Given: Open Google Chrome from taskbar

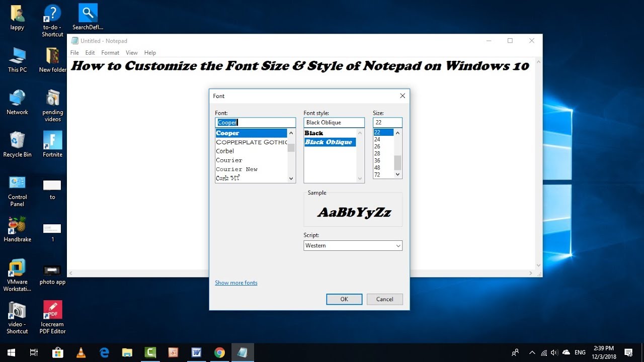Looking at the screenshot, I should 219,352.
